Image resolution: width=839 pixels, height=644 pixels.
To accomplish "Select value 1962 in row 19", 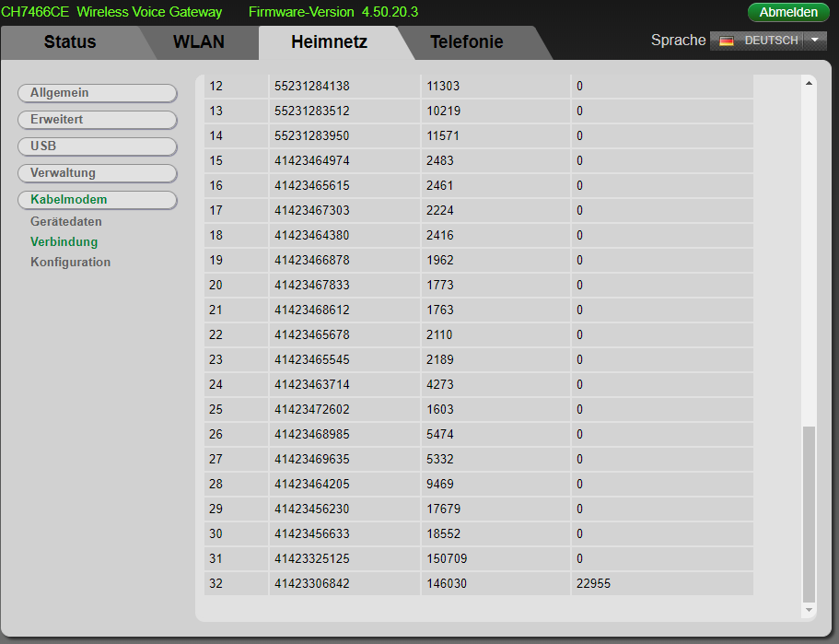I will [440, 260].
